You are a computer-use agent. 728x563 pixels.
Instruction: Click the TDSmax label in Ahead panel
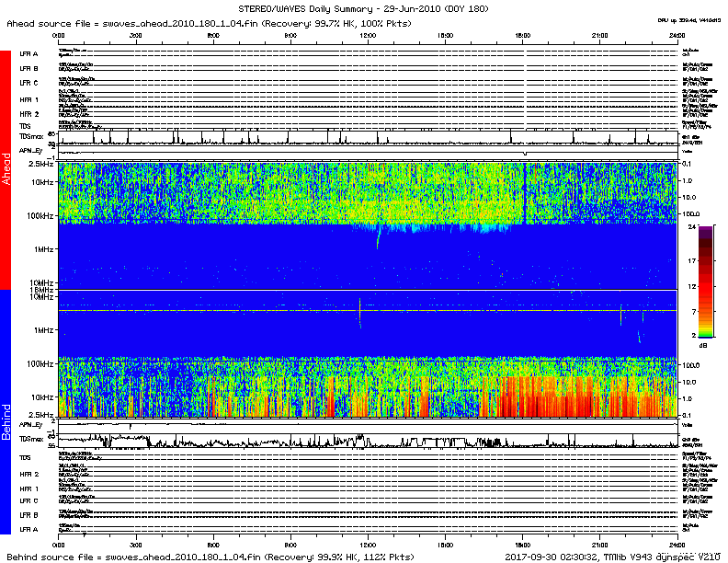click(29, 136)
